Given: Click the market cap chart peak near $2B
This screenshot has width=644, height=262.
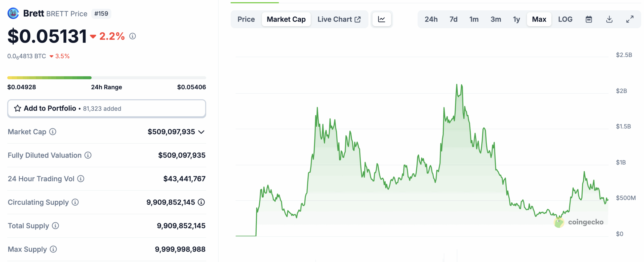Looking at the screenshot, I should [457, 85].
